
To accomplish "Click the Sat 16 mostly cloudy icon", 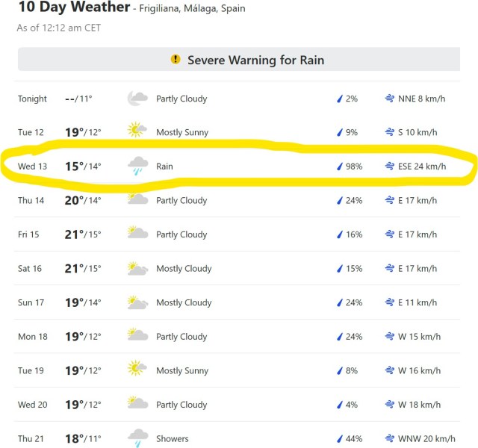I will tap(137, 268).
